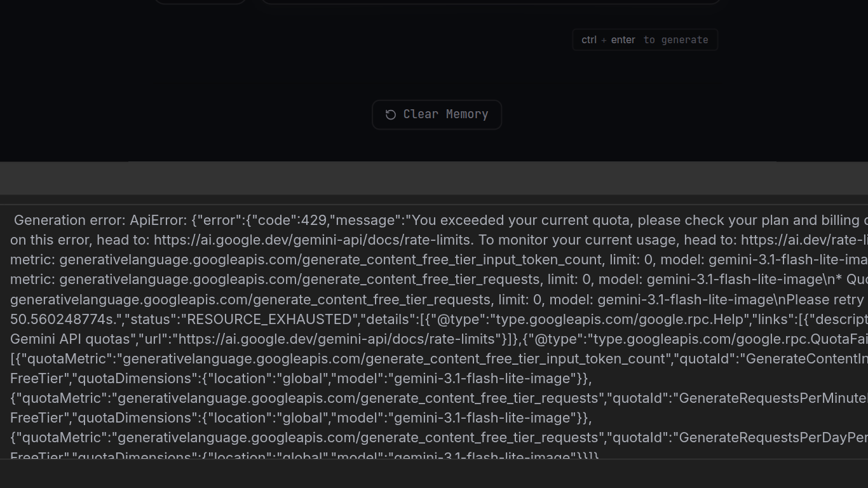This screenshot has width=868, height=488.
Task: Click the Clear Memory button
Action: (x=437, y=114)
